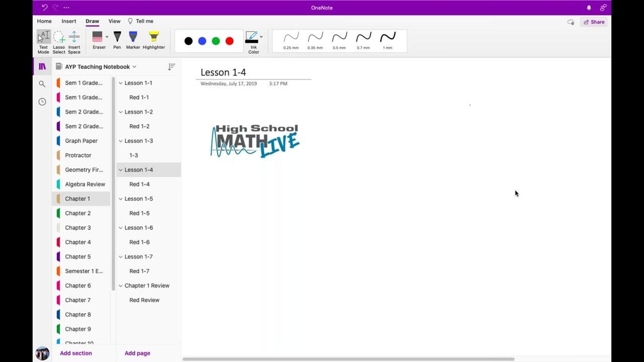Choose the black ink color
This screenshot has width=644, height=362.
(188, 41)
